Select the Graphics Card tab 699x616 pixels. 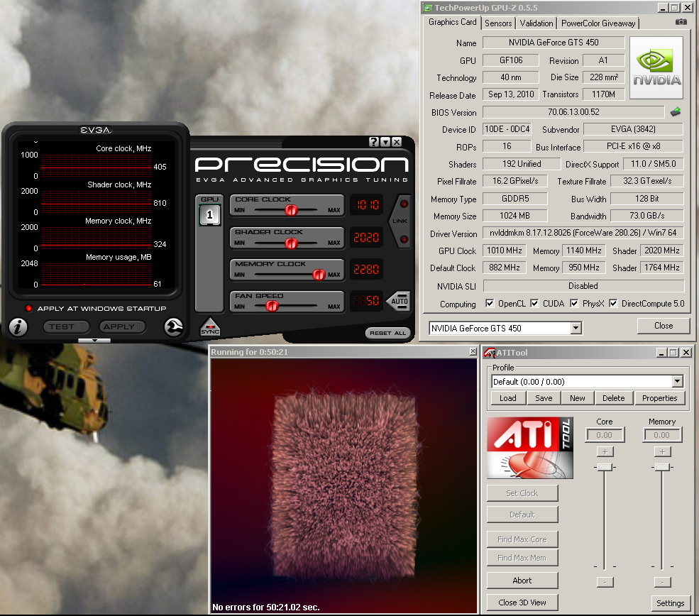click(453, 22)
